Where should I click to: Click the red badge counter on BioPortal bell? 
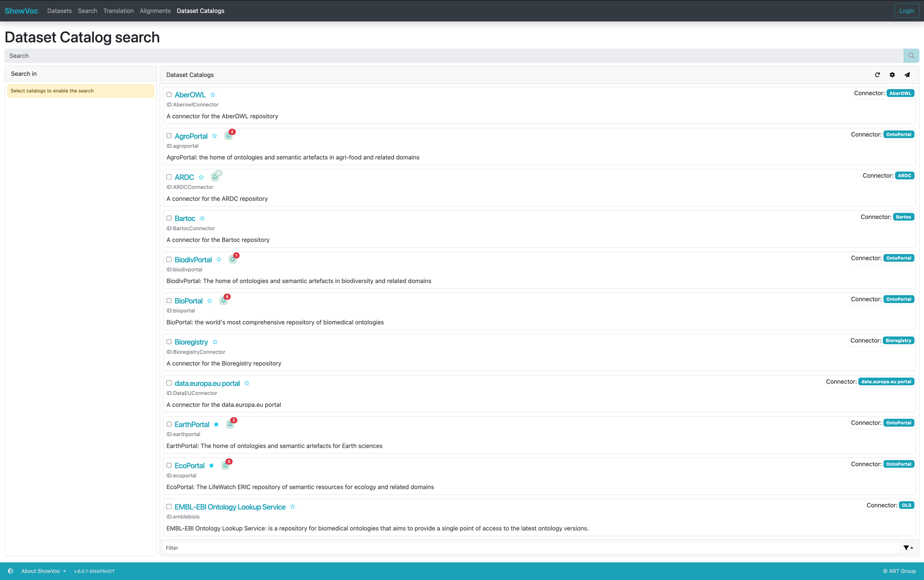tap(227, 297)
